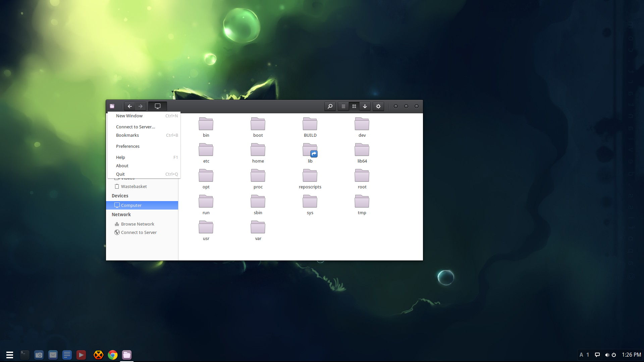Open the mail app in panel

(53, 355)
